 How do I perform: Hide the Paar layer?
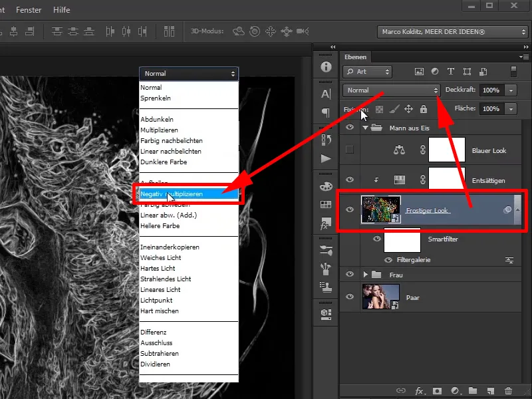coord(350,297)
